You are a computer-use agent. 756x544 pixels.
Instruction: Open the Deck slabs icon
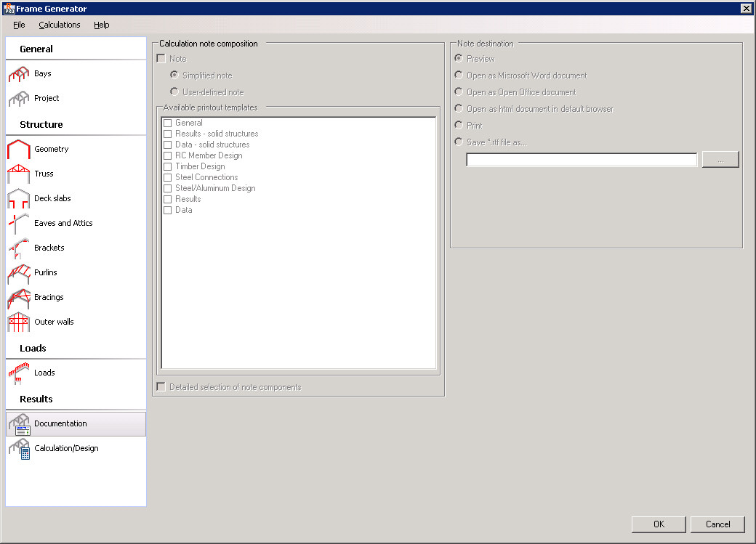(x=18, y=199)
